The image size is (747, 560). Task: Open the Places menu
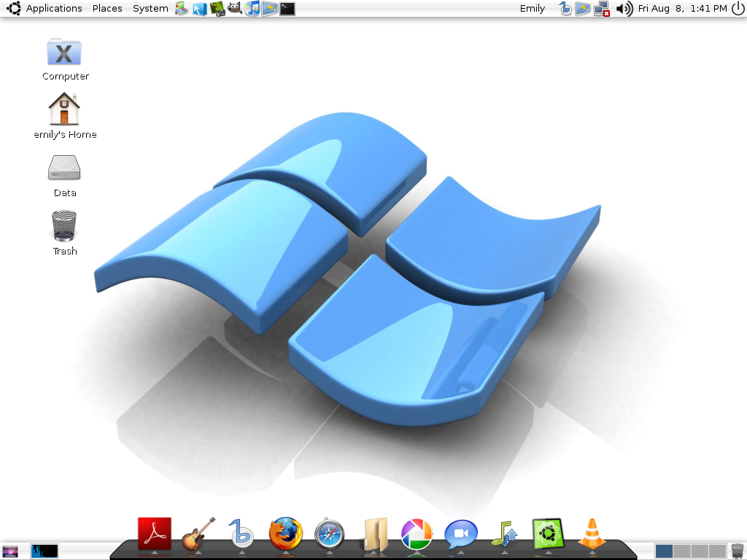click(x=107, y=9)
